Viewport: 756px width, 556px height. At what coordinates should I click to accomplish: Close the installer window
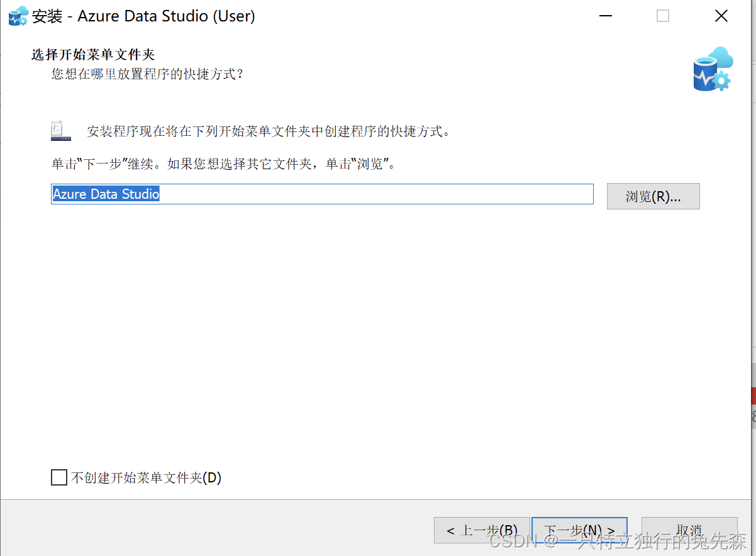(721, 16)
